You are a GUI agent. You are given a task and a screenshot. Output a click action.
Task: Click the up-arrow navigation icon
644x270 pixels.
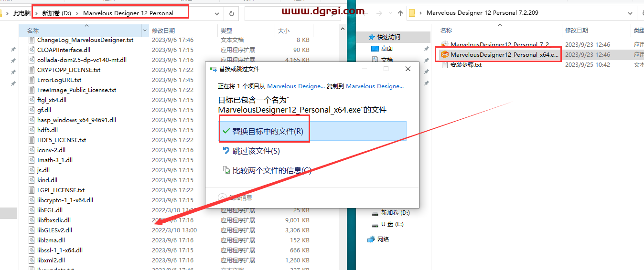(399, 13)
